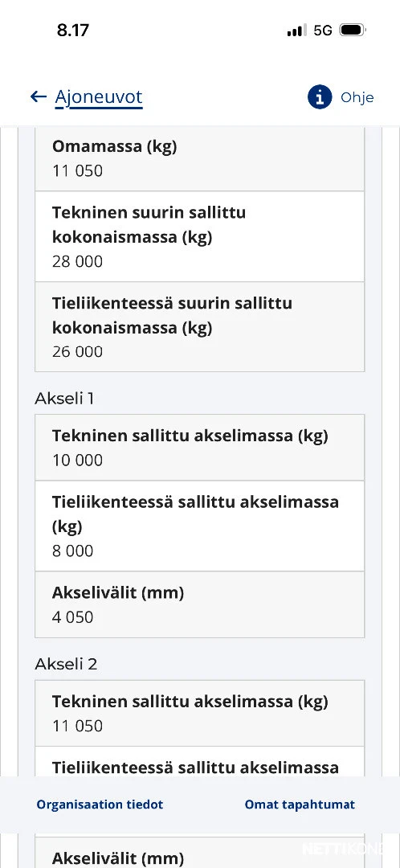Tap the 26 000 total mass value
The height and width of the screenshot is (868, 400).
click(x=77, y=351)
